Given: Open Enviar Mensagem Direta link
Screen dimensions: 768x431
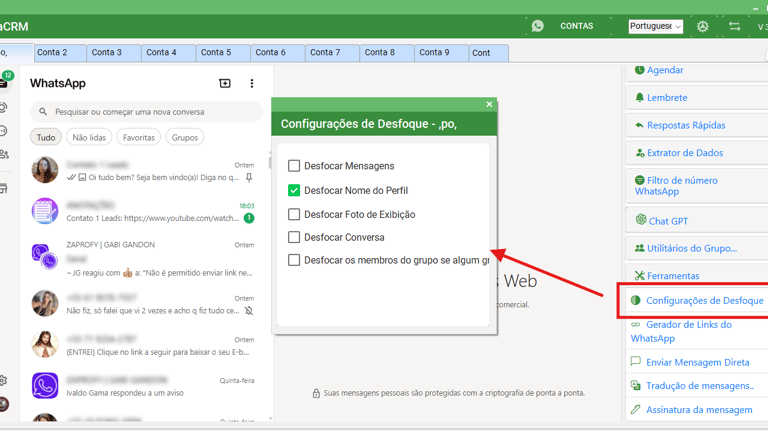Looking at the screenshot, I should [x=697, y=362].
